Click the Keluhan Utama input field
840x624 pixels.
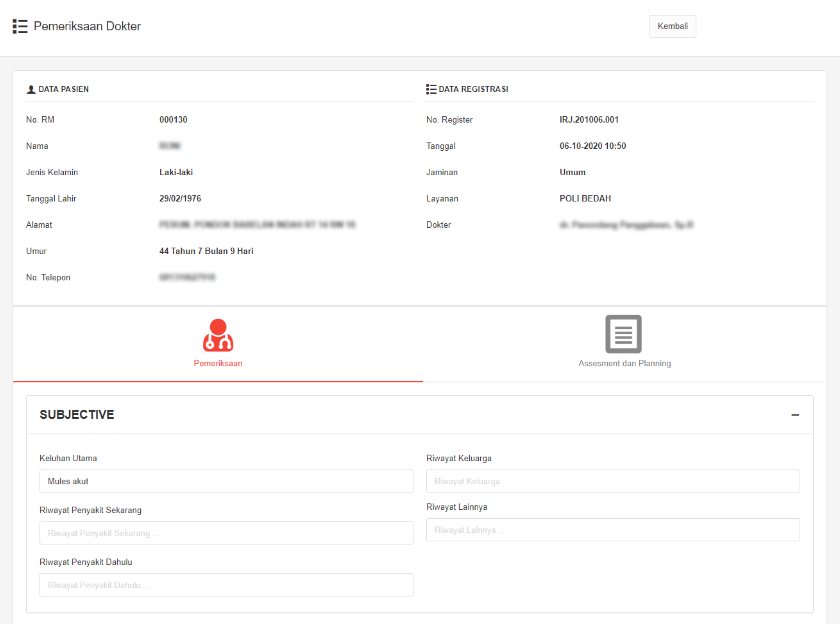[x=226, y=481]
